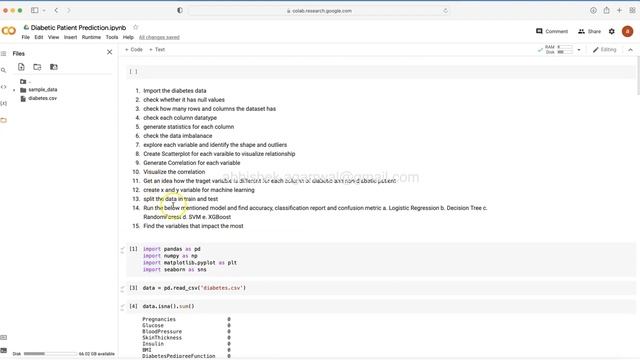Click the notebook vertical scrollbar
The width and height of the screenshot is (640, 360).
[x=638, y=76]
